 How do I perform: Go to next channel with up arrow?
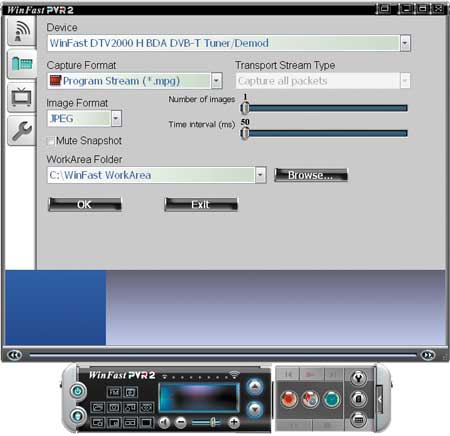(x=255, y=387)
